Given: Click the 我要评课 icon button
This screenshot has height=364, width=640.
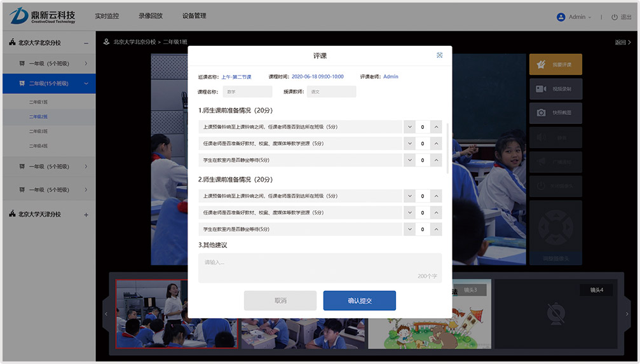Looking at the screenshot, I should 541,65.
